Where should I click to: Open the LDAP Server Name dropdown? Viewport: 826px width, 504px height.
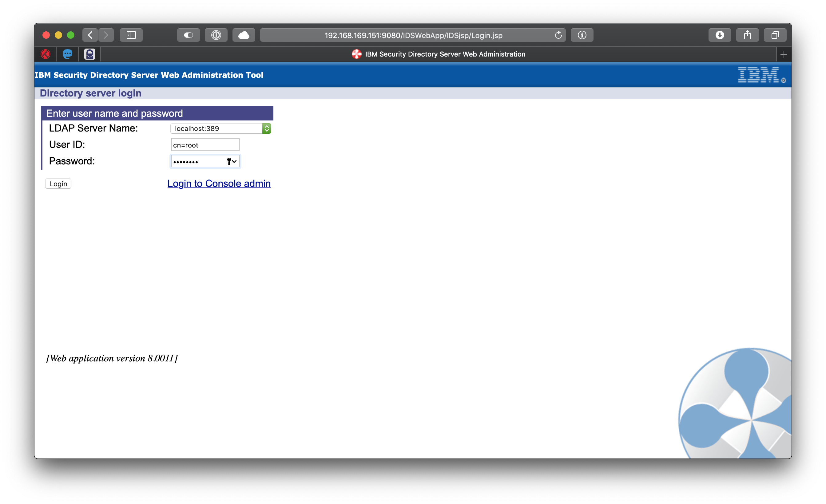pos(267,128)
